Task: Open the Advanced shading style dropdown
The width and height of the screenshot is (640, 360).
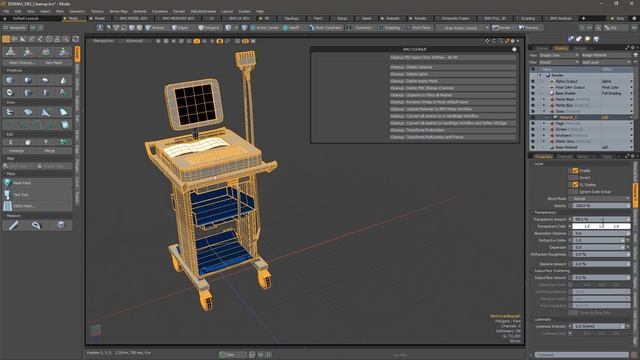Action: point(135,41)
